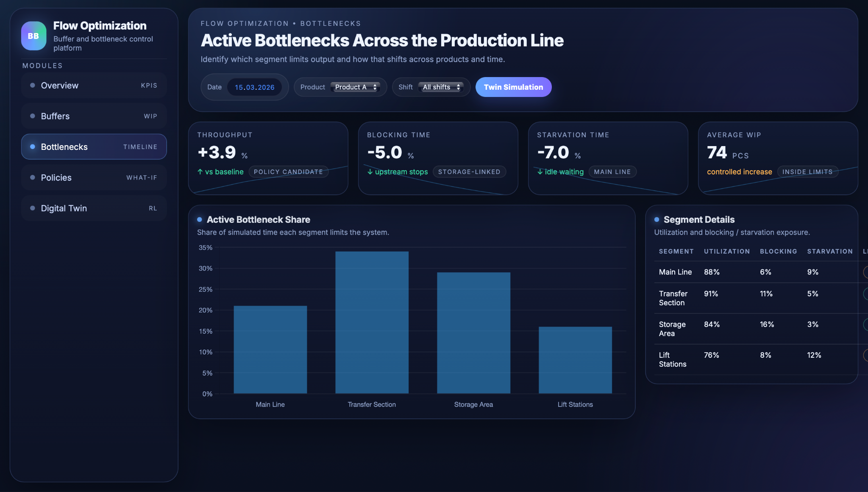
Task: Click the blue dot beside Segment Details
Action: tap(657, 219)
